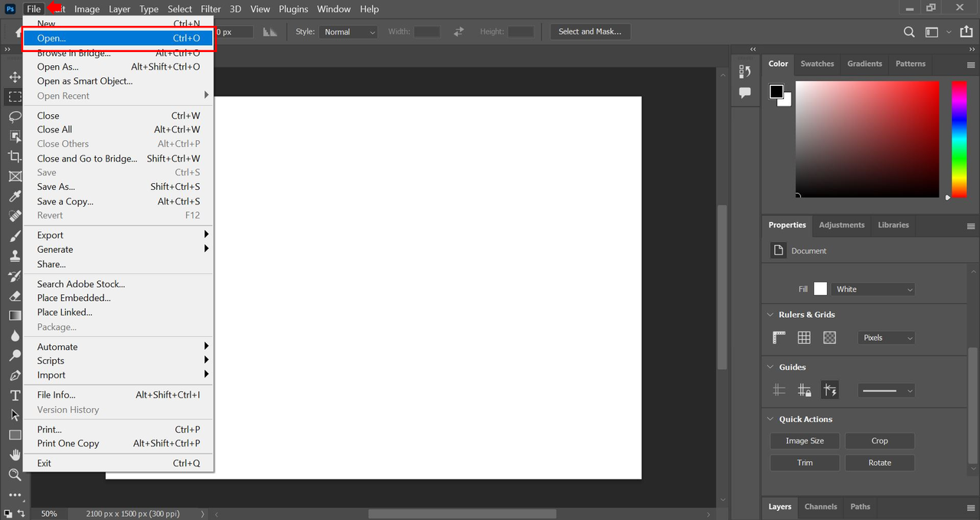Switch to the Swatches tab
Screen dimensions: 980x520
[817, 64]
